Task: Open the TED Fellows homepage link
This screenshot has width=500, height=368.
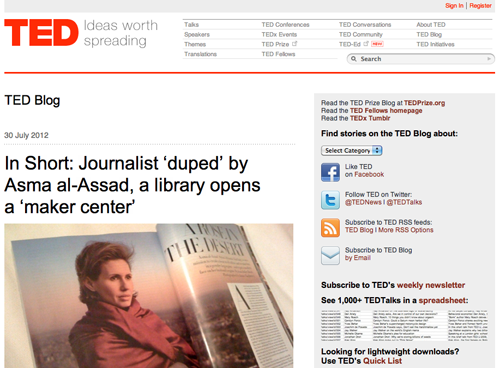Action: click(386, 110)
